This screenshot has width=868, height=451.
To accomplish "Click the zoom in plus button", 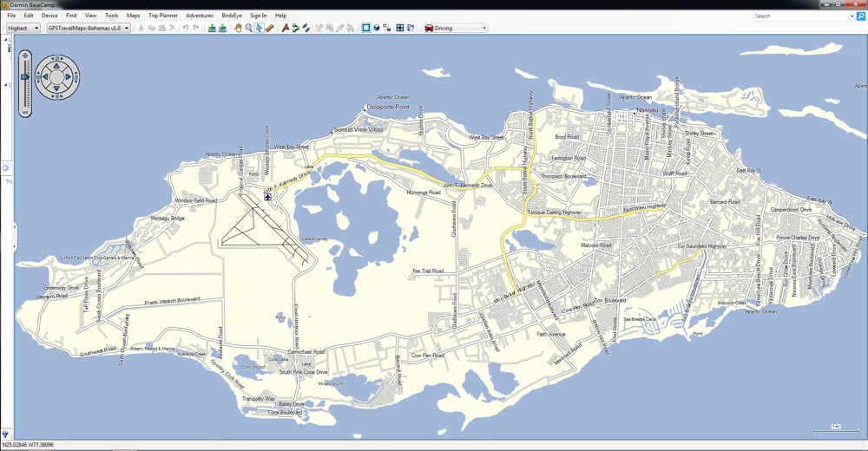I will click(25, 56).
